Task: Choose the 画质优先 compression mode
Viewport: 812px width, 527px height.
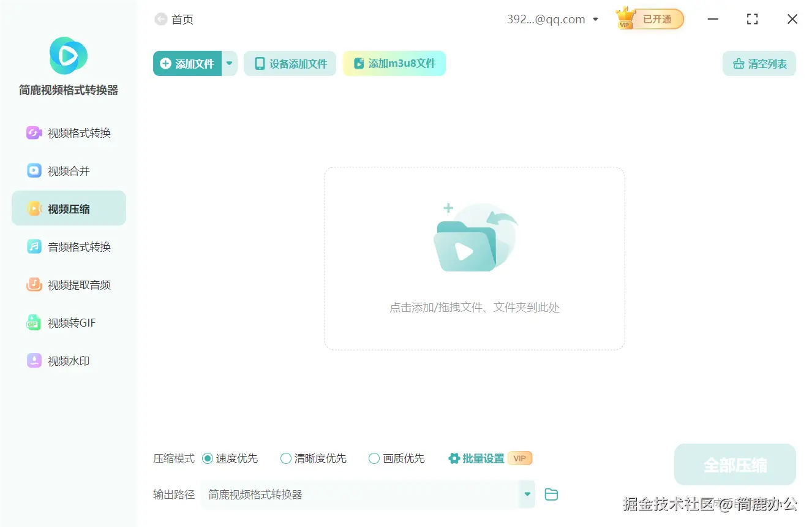Action: tap(374, 458)
